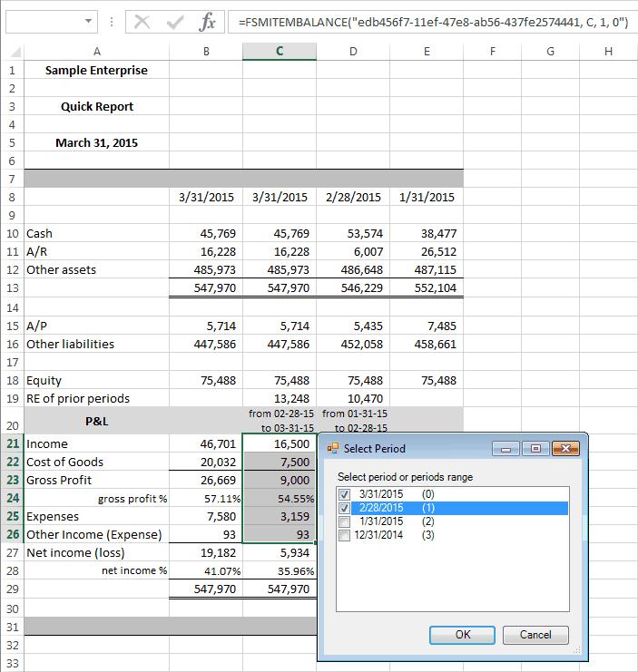Uncheck the 3/31/2015 period checkbox
Screen dimensions: 638x672
pyautogui.click(x=344, y=494)
